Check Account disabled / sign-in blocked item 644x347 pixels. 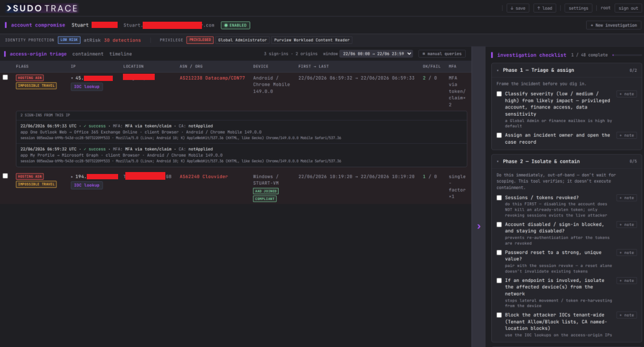tap(499, 225)
